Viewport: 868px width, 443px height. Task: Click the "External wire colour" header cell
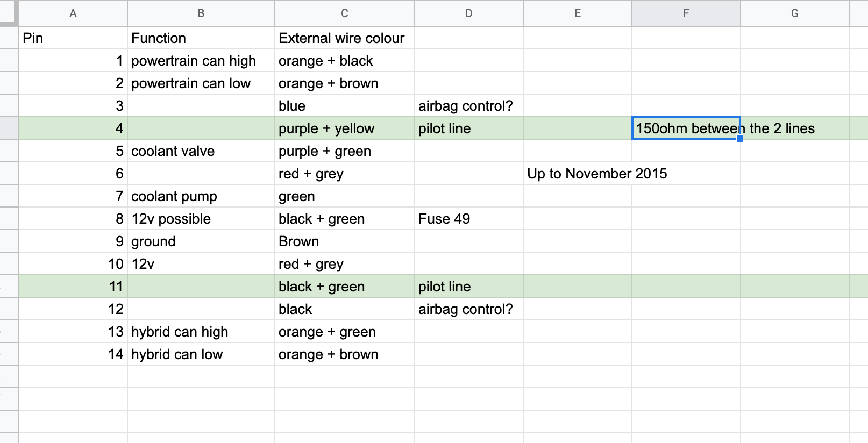point(344,38)
